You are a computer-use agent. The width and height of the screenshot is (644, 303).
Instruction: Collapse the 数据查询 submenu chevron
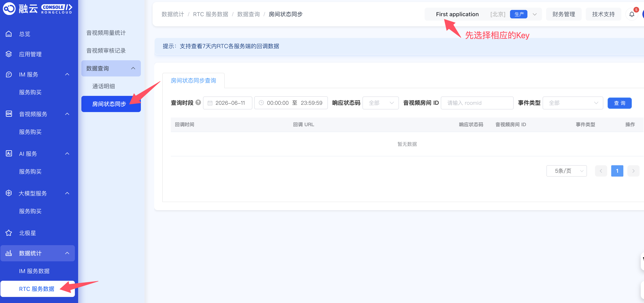coord(133,68)
